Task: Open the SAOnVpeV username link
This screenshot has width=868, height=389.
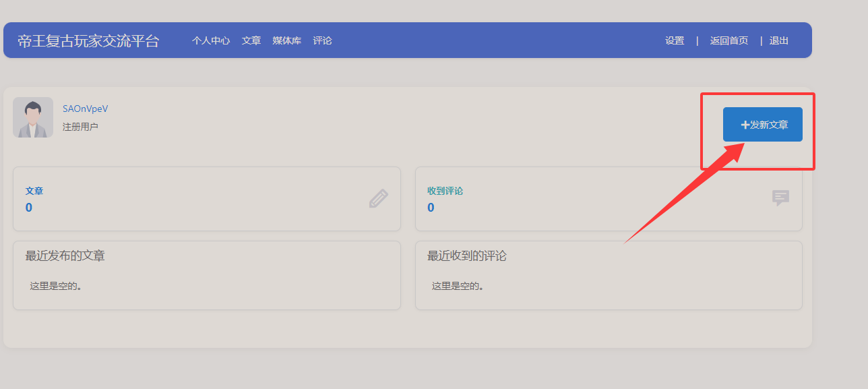Action: pos(85,109)
